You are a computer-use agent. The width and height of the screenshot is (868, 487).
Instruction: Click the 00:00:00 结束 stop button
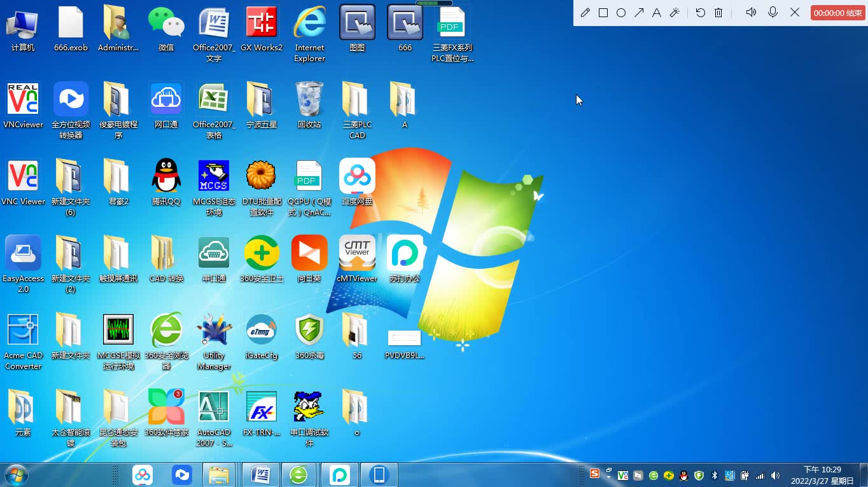(x=838, y=13)
